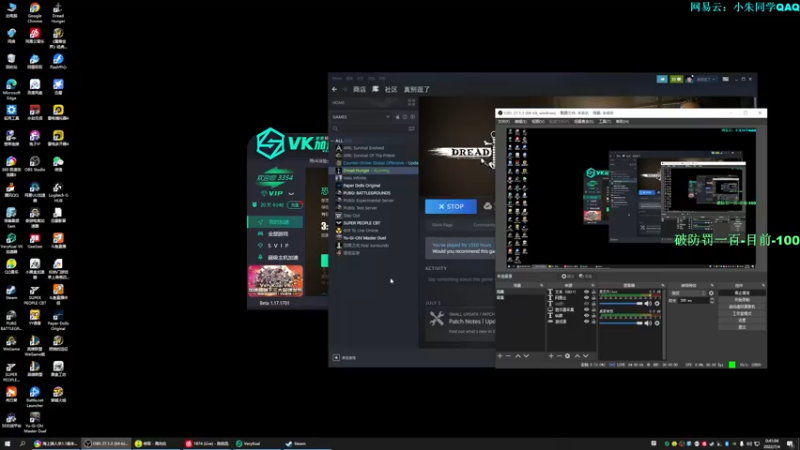This screenshot has width=800, height=450.
Task: Open OBS Studio desktop shortcut
Action: (x=35, y=165)
